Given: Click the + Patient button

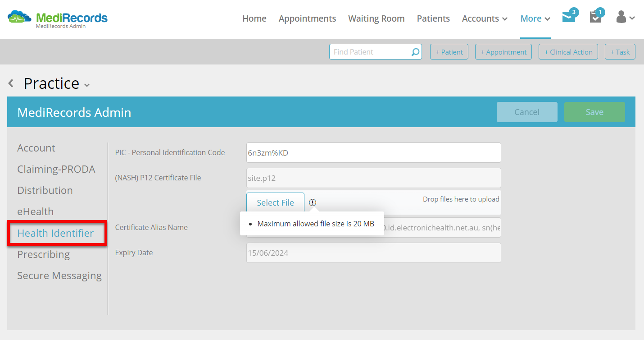Looking at the screenshot, I should 449,52.
